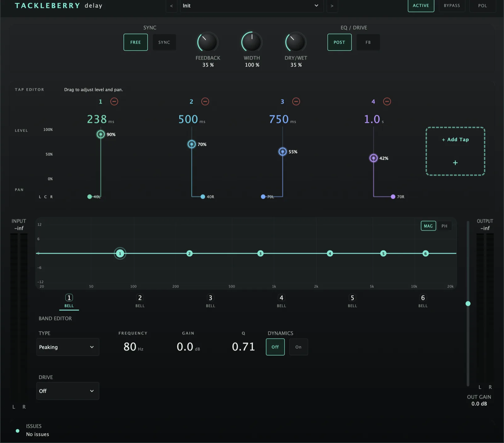Switch to band 2 BELL tab
504x443 pixels.
(x=140, y=301)
